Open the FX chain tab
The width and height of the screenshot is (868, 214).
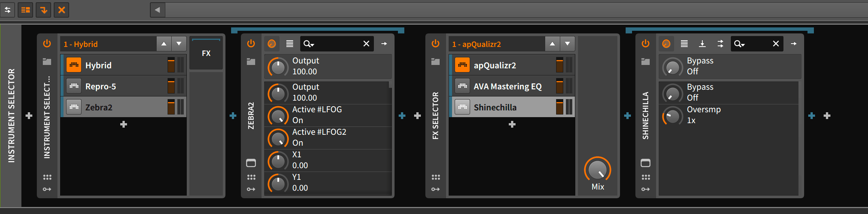pos(206,53)
